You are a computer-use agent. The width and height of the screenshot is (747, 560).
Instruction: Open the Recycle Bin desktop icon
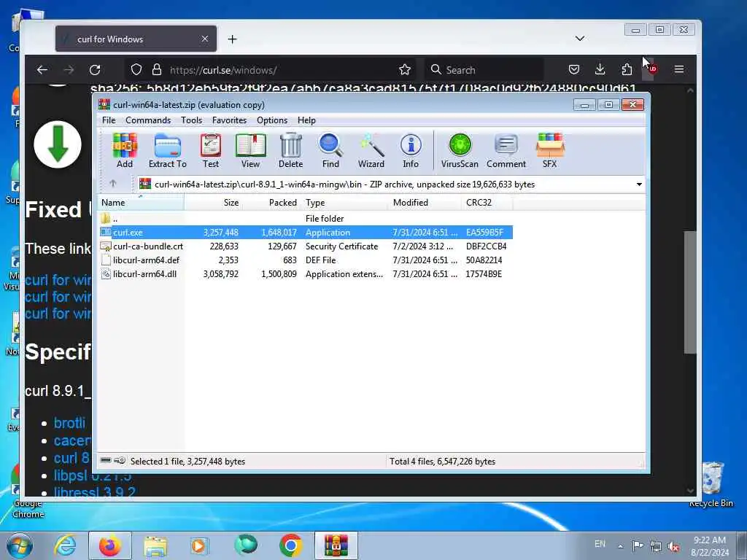click(x=712, y=485)
